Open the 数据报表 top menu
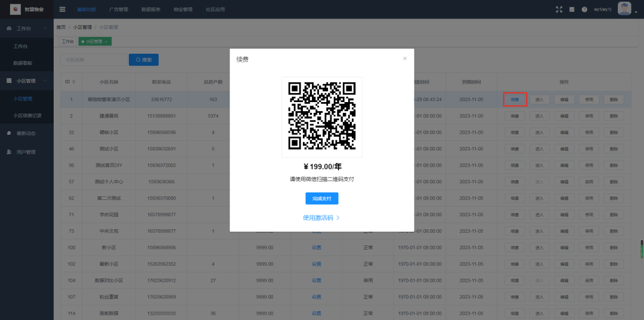Screen dimensions: 644x320 [x=151, y=9]
